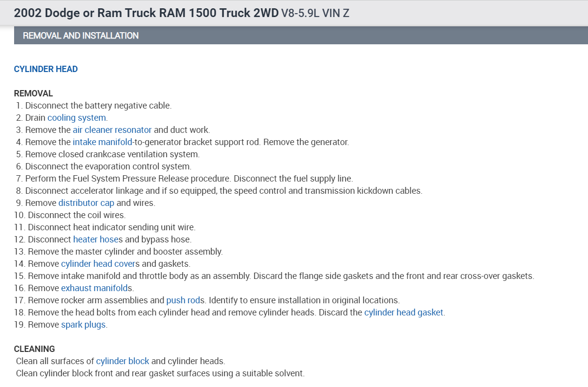Click the REMOVAL subheading text
Viewport: 588px width, 387px height.
point(33,93)
